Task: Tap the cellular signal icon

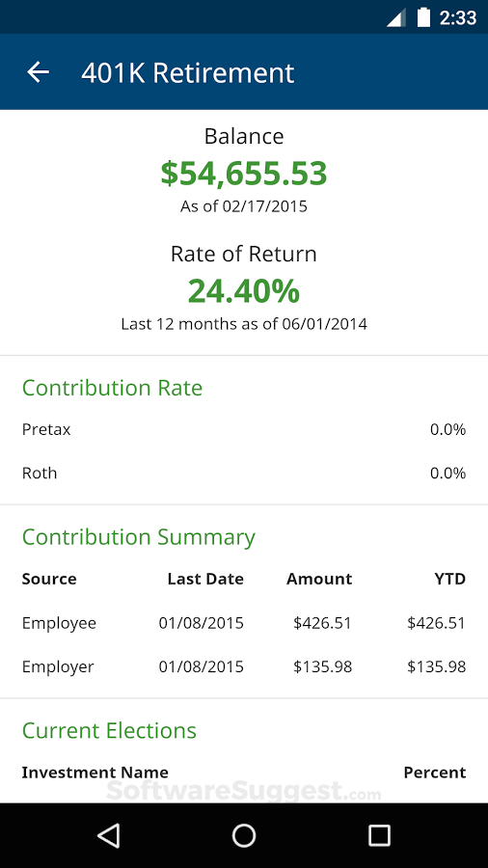Action: (x=396, y=17)
